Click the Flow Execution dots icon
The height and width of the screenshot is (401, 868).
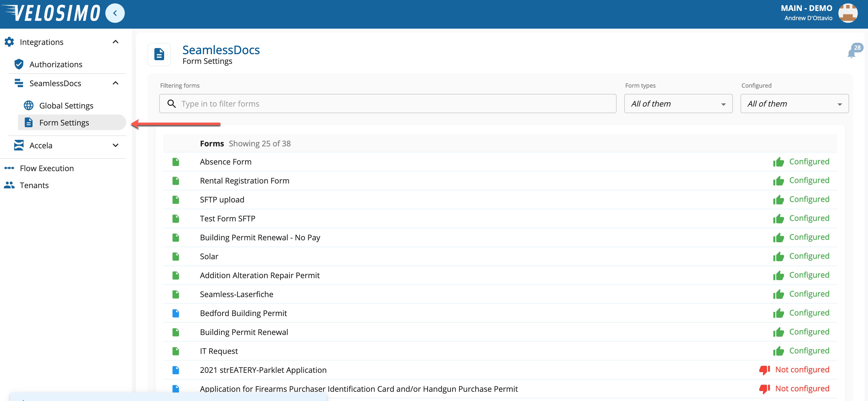(x=9, y=168)
